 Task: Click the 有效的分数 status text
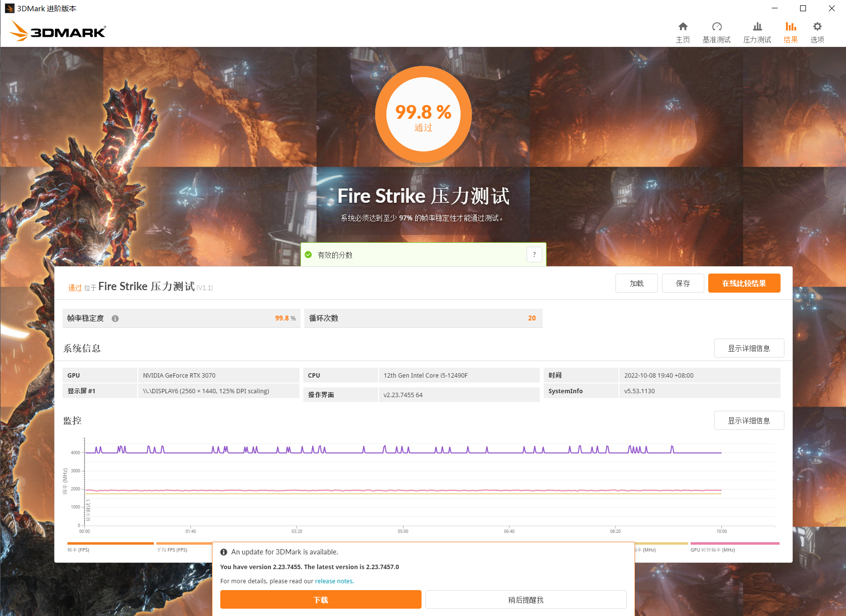[x=335, y=255]
